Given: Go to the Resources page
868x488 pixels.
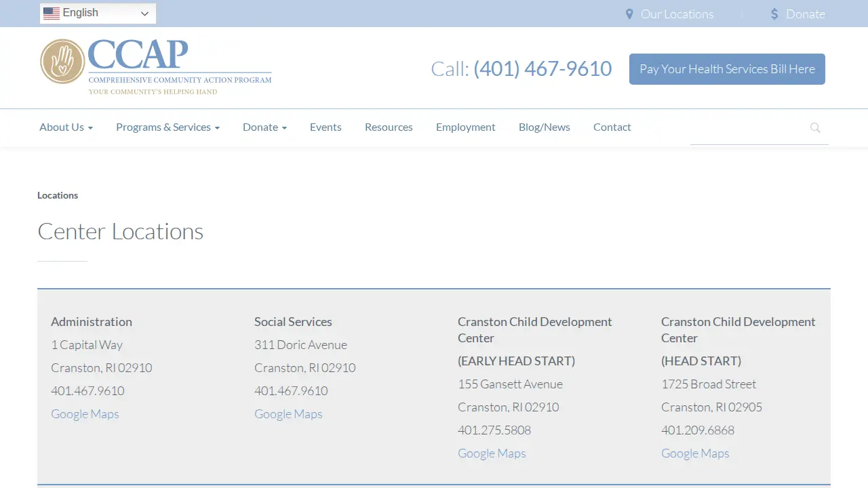Looking at the screenshot, I should [x=389, y=127].
